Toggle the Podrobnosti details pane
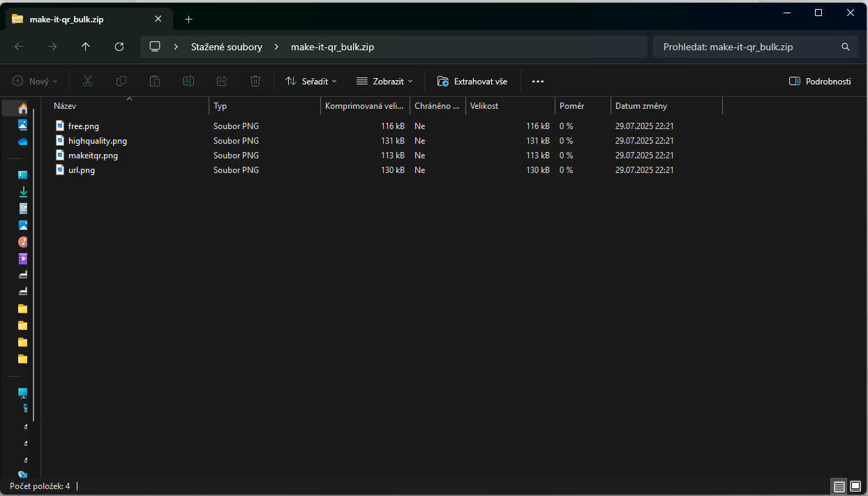Image resolution: width=868 pixels, height=496 pixels. [820, 81]
